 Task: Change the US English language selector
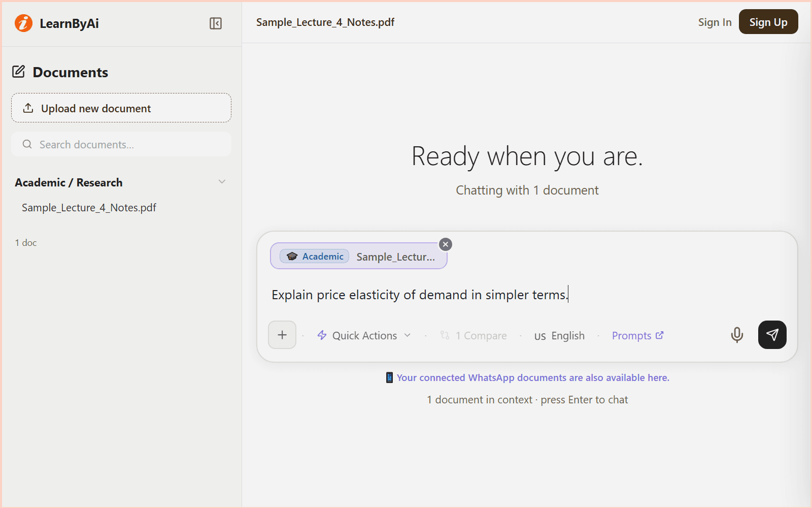(559, 336)
